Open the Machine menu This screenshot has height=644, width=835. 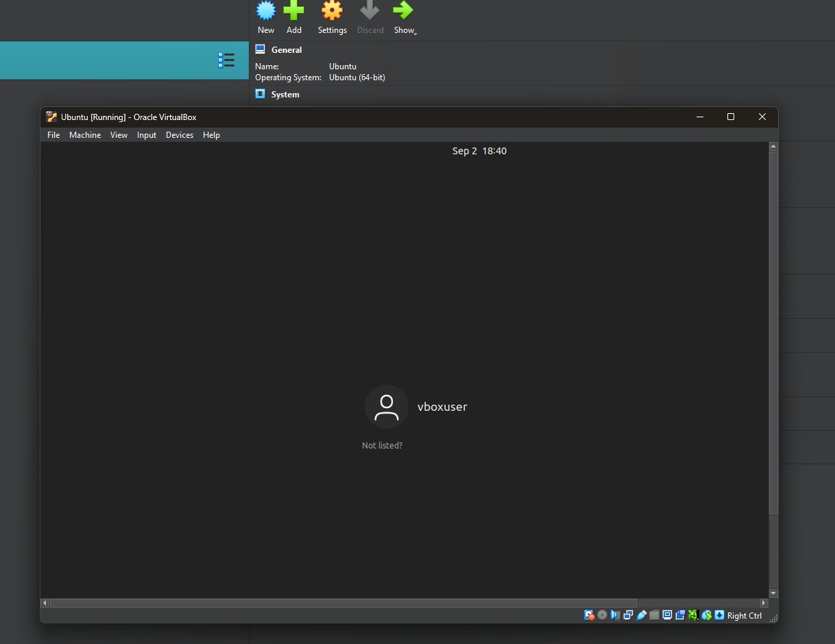pyautogui.click(x=85, y=135)
